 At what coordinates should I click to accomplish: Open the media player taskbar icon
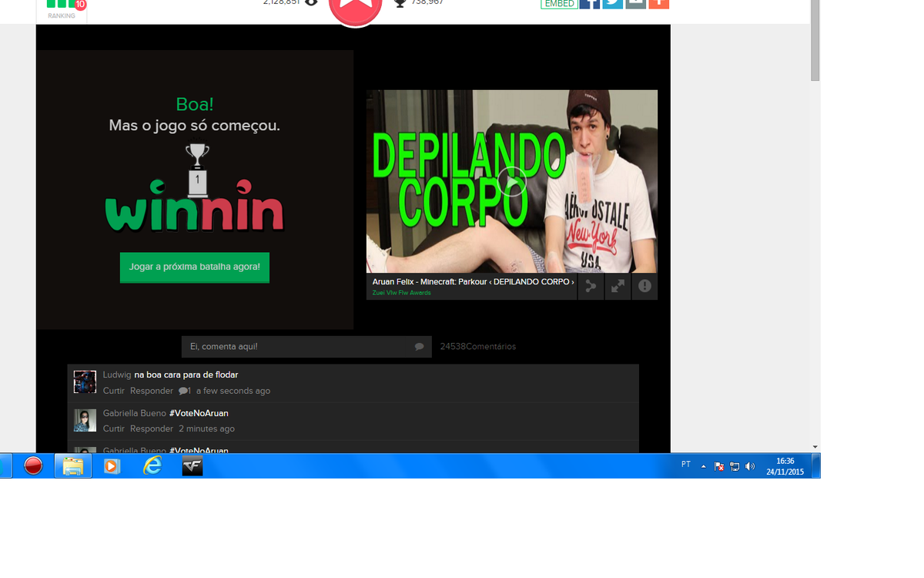pos(112,465)
